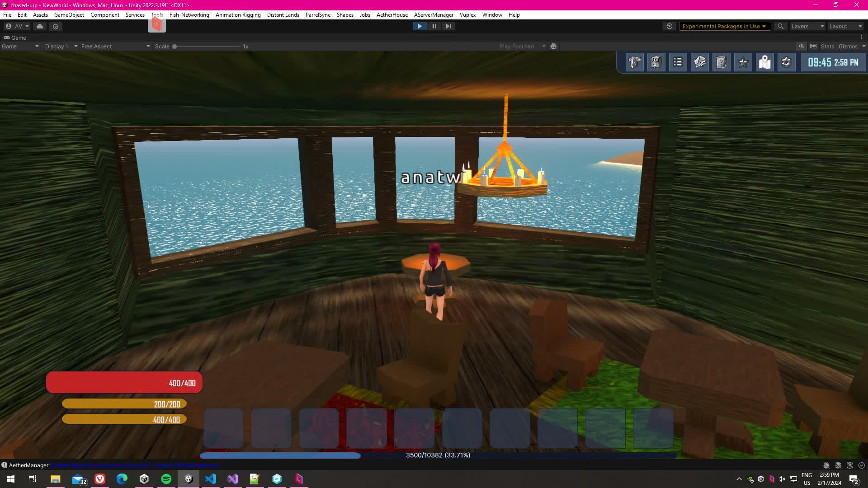
Task: Click the Unity cloud services icon
Action: (x=40, y=26)
